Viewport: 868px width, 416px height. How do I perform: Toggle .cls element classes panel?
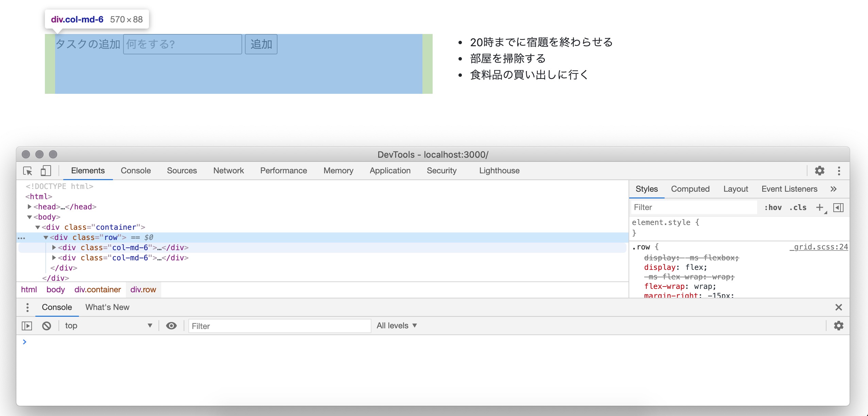click(x=798, y=207)
